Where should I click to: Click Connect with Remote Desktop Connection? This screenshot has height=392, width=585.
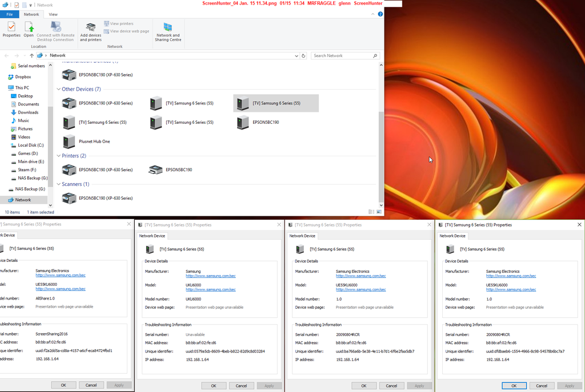pos(55,31)
